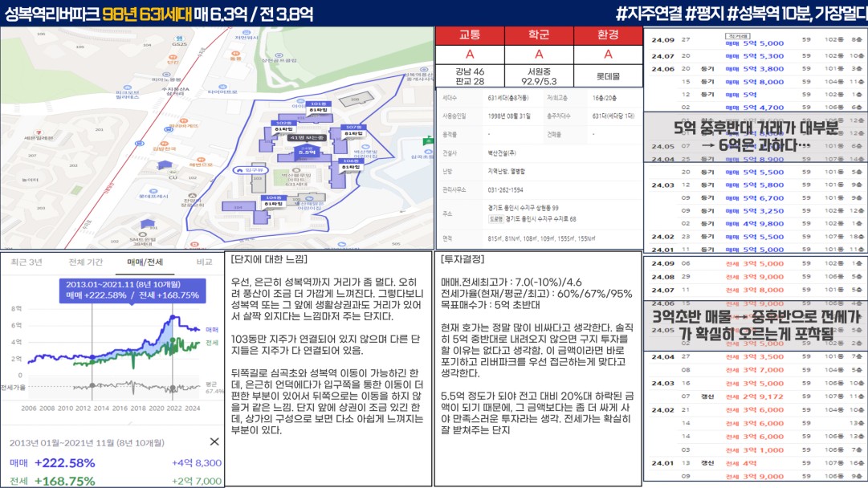The image size is (868, 488).
Task: Click the 1998년 08월 31일 approval date
Action: click(509, 116)
